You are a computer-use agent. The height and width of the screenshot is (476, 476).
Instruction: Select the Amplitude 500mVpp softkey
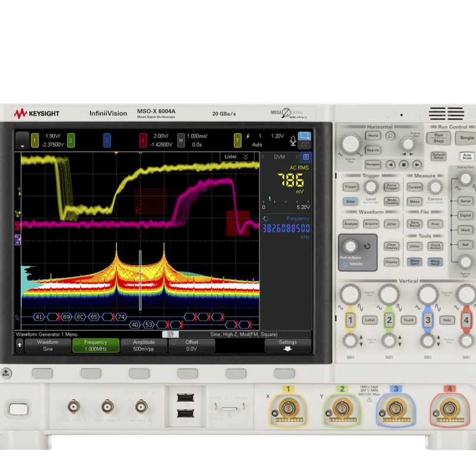[x=143, y=346]
